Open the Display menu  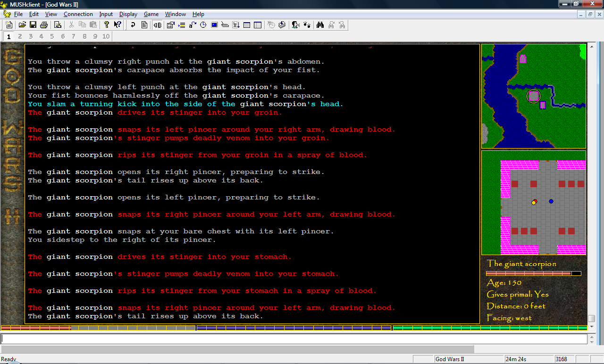pyautogui.click(x=128, y=14)
